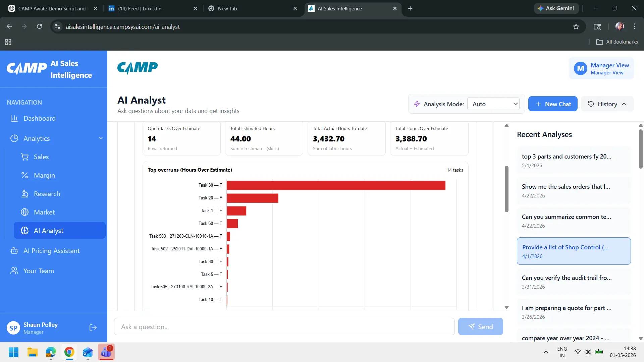The width and height of the screenshot is (644, 362).
Task: Click the Your Team people icon
Action: point(14,271)
